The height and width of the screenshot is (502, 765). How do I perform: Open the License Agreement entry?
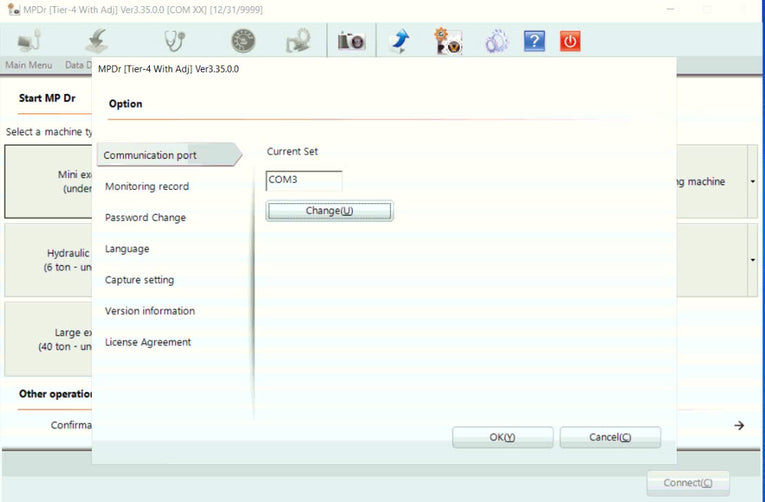148,342
